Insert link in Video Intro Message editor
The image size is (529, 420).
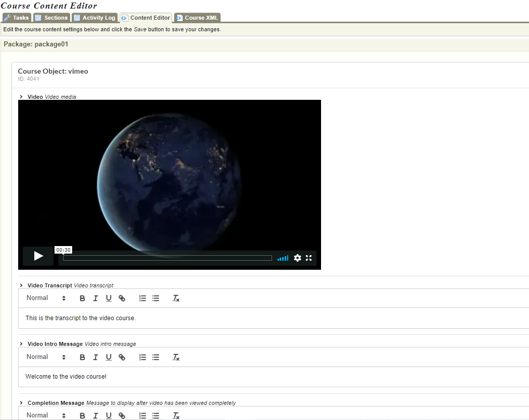click(x=122, y=357)
